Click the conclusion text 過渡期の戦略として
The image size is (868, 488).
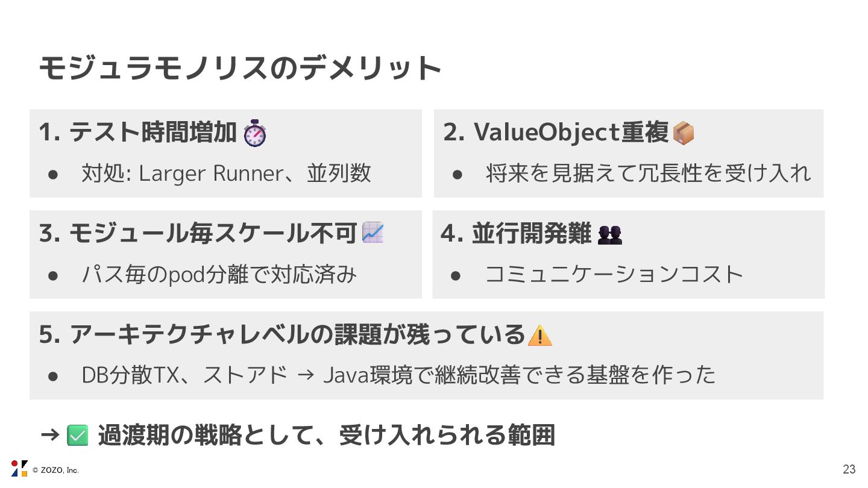(325, 435)
